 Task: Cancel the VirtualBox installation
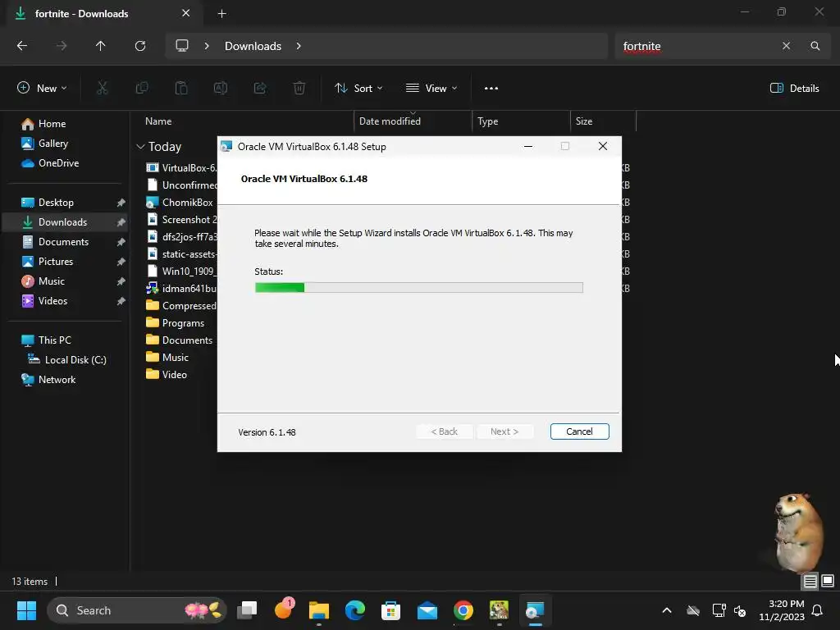[x=579, y=431]
